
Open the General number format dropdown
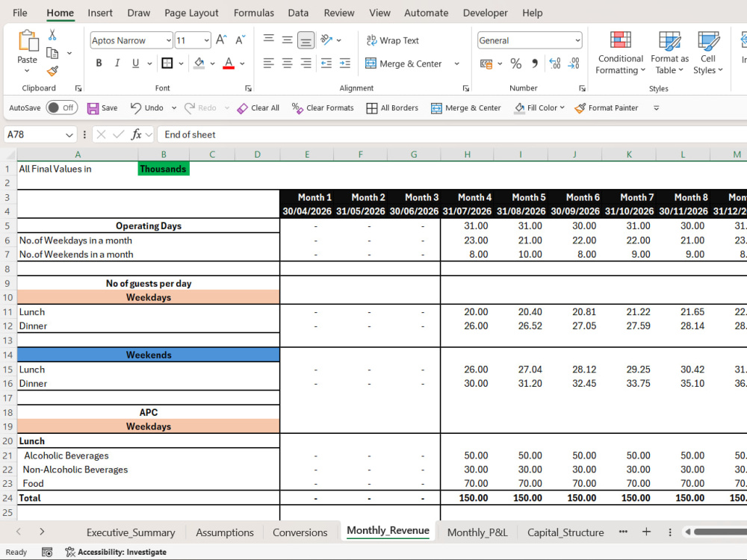click(x=577, y=40)
